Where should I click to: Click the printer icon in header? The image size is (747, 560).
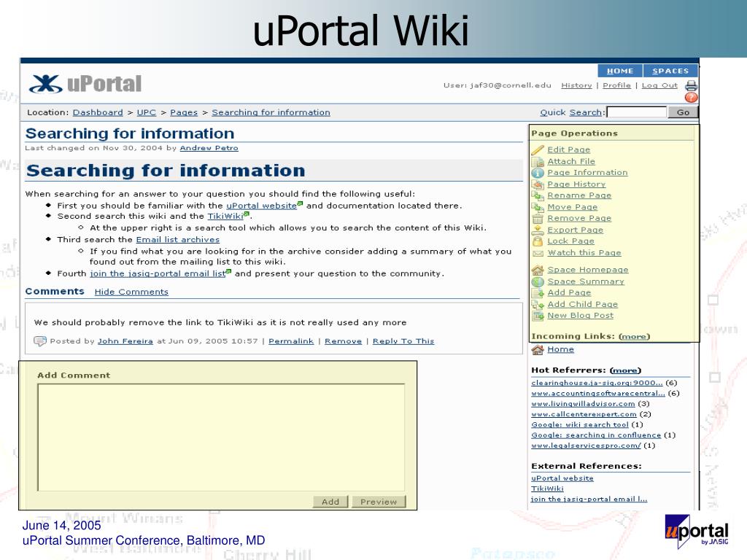click(691, 86)
